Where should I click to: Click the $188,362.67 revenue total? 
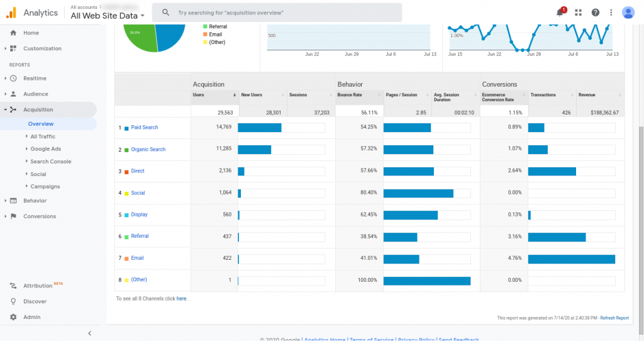[604, 113]
